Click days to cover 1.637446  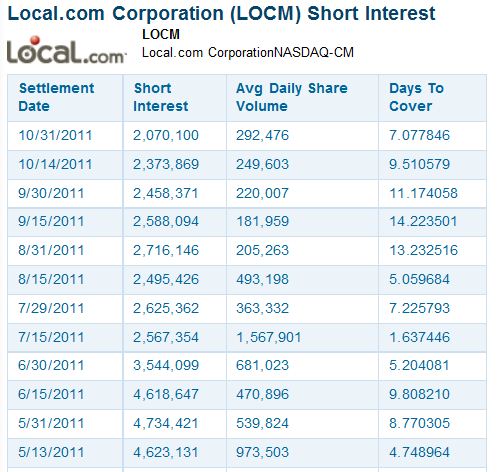419,337
